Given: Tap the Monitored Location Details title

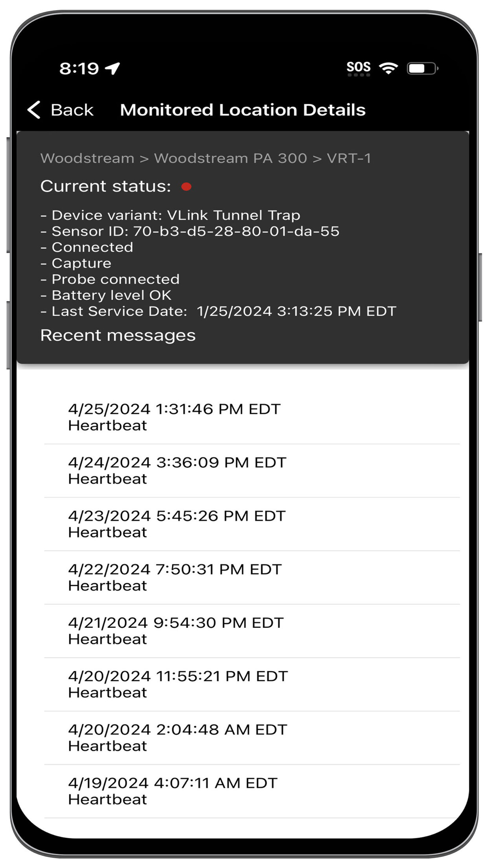Looking at the screenshot, I should pyautogui.click(x=243, y=110).
